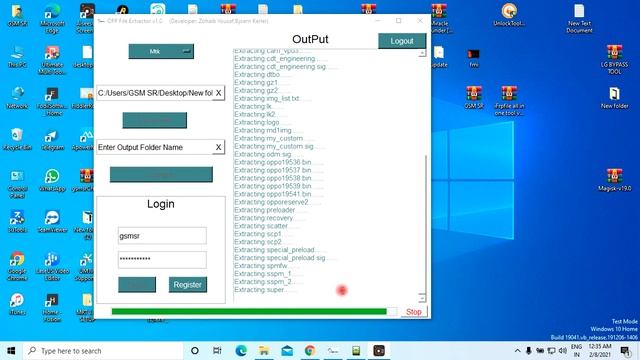
Task: Click the ENG IN language indicator
Action: click(576, 351)
